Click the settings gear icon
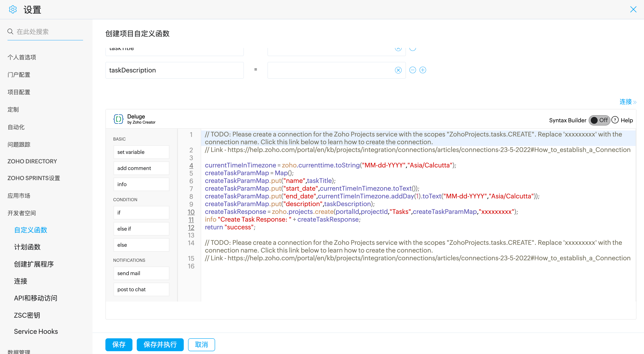The height and width of the screenshot is (354, 644). coord(12,9)
